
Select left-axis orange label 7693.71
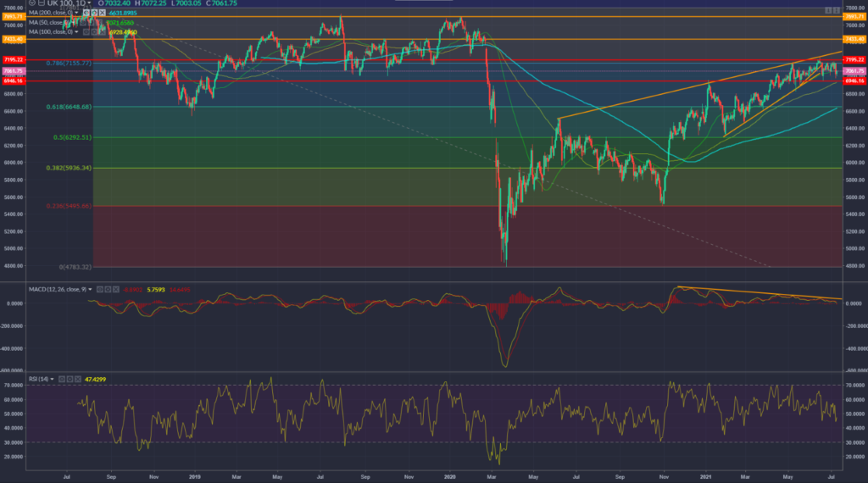tap(14, 17)
